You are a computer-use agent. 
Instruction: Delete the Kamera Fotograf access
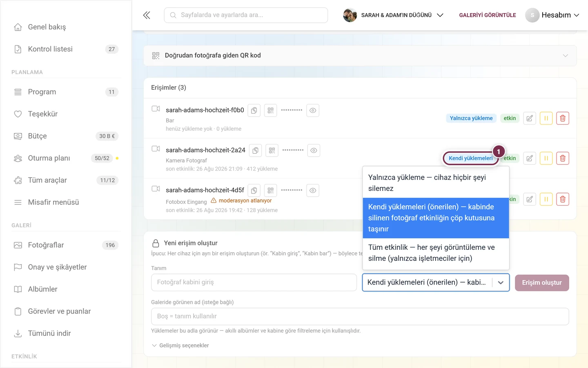pyautogui.click(x=563, y=158)
